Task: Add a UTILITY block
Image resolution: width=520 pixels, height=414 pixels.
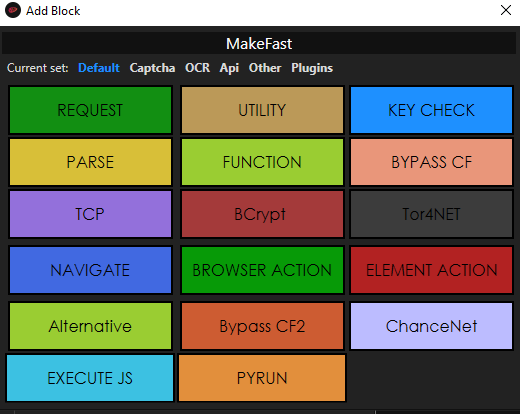Action: click(262, 110)
